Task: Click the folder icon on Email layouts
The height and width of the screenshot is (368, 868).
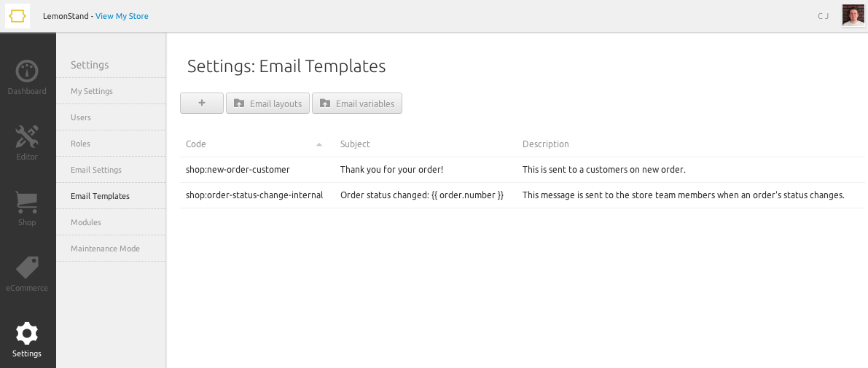Action: coord(239,103)
